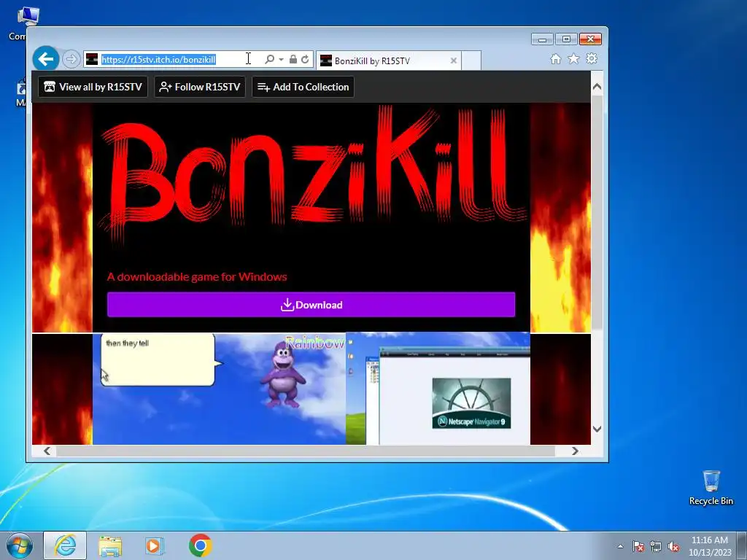Go back with the blue Back arrow

pyautogui.click(x=46, y=59)
